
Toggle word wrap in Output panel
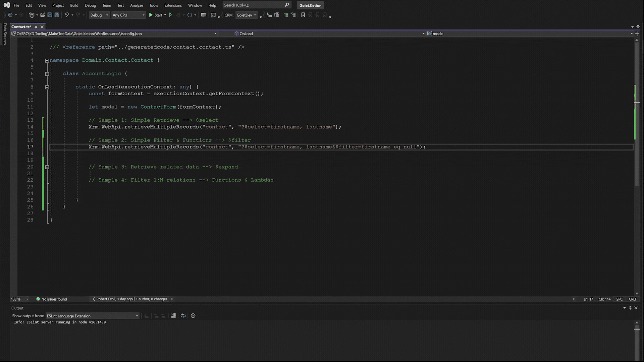pos(183,316)
